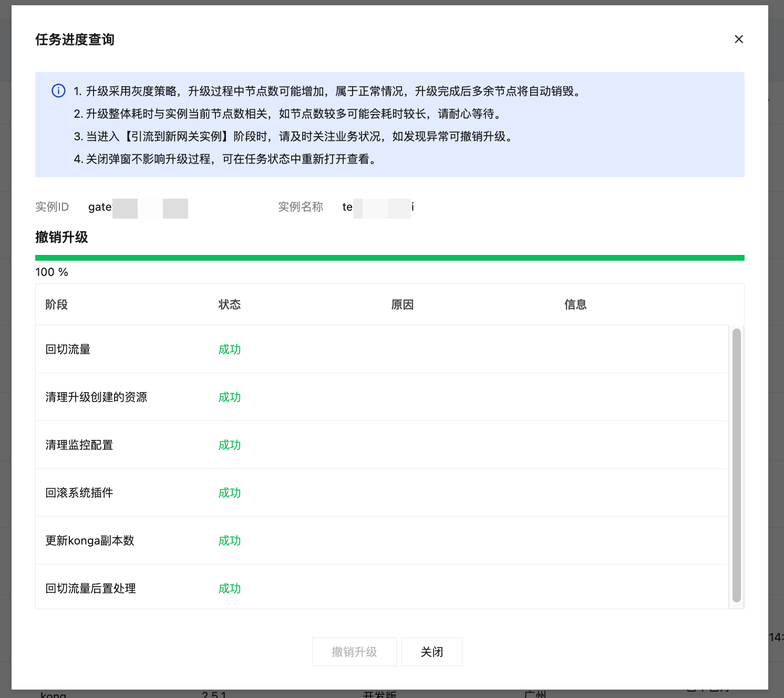Click the 实例名称 label
The width and height of the screenshot is (784, 698).
point(301,207)
